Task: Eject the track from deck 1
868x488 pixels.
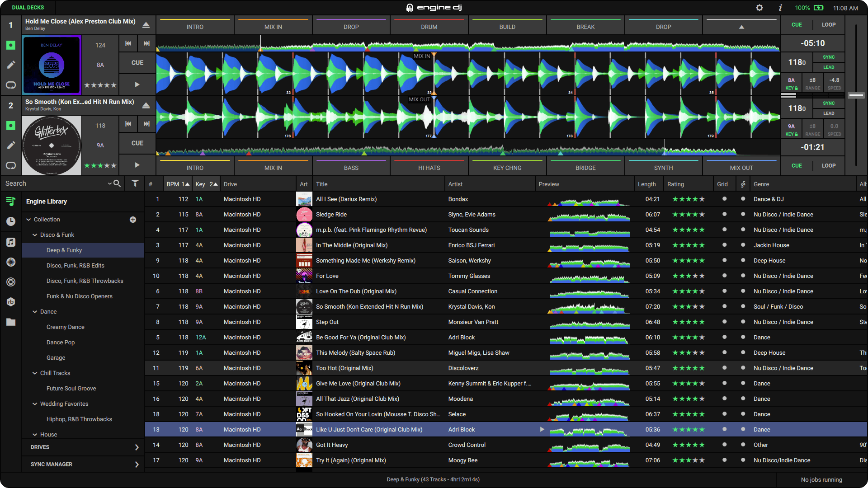Action: (x=146, y=25)
